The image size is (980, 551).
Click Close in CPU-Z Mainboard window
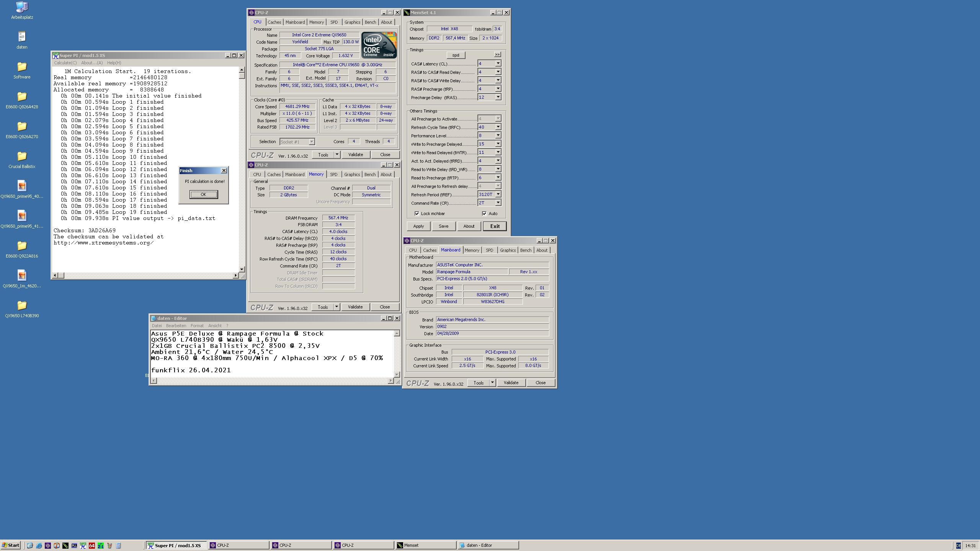click(x=541, y=383)
